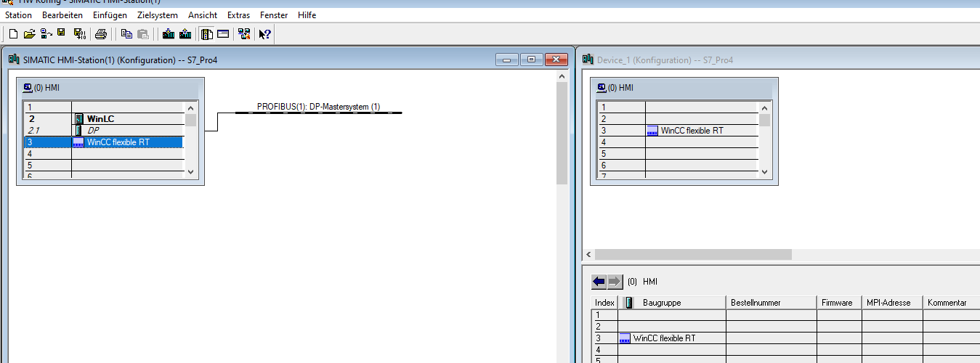
Task: Click the Open ONLINE station toolbar icon
Action: pyautogui.click(x=46, y=33)
